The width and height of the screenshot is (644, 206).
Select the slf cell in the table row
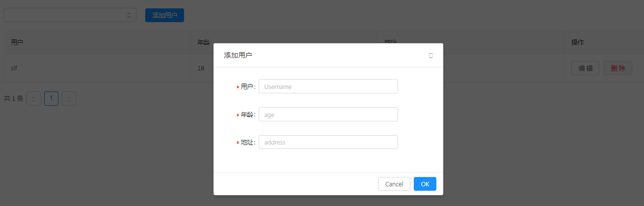[14, 68]
